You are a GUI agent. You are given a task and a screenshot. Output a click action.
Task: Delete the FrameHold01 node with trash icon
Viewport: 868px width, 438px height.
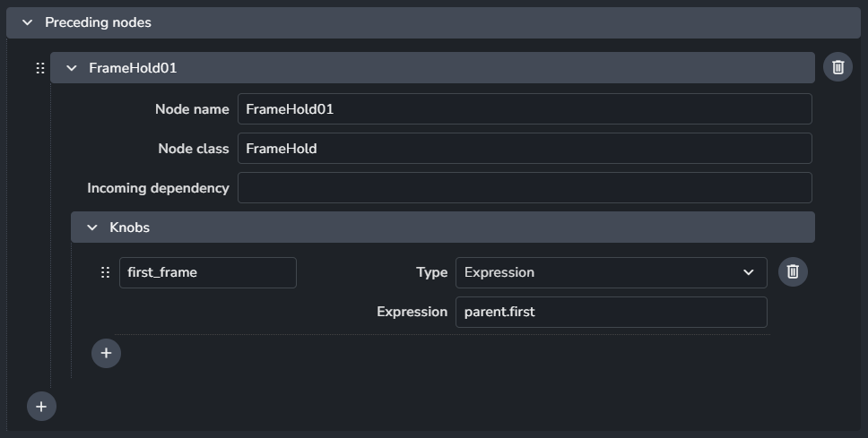click(838, 67)
